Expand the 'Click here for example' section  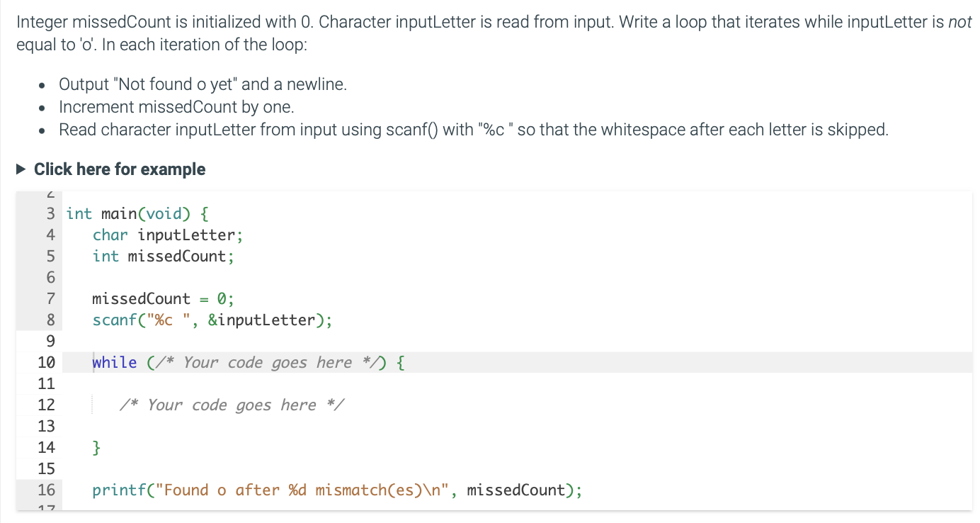coord(119,169)
